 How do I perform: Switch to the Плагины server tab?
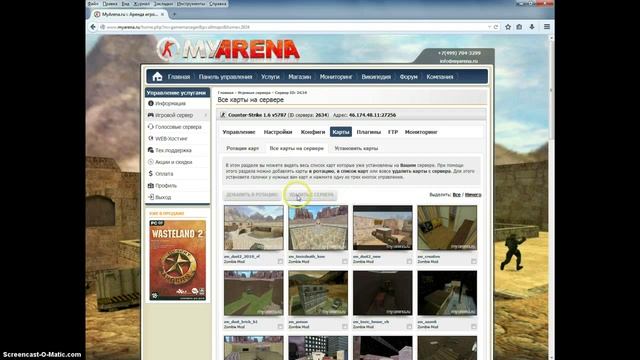coord(369,132)
